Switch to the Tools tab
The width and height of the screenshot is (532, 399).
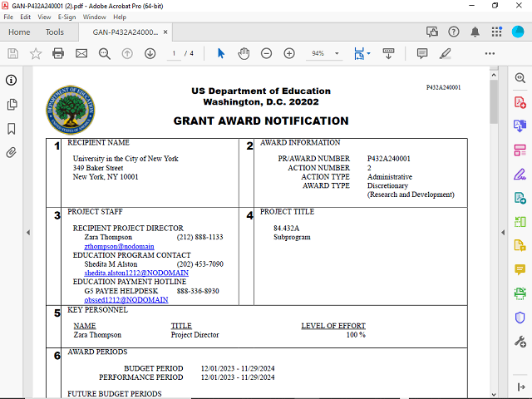tap(55, 32)
